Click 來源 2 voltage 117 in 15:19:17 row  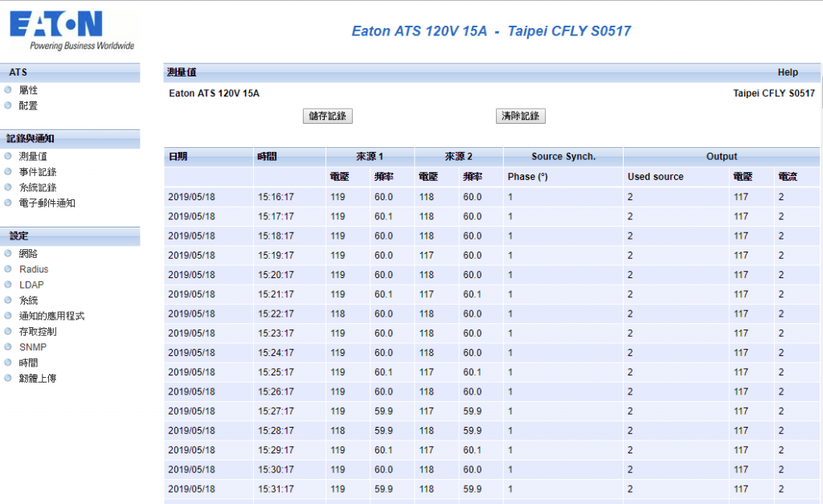point(427,255)
